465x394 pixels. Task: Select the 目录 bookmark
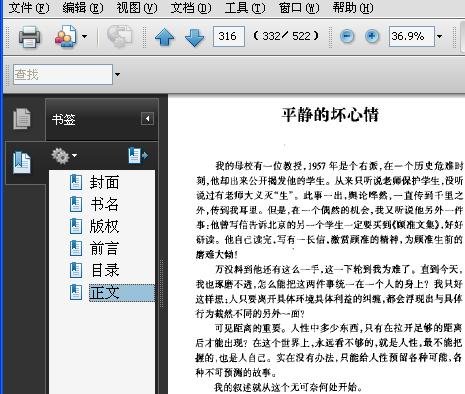[105, 270]
